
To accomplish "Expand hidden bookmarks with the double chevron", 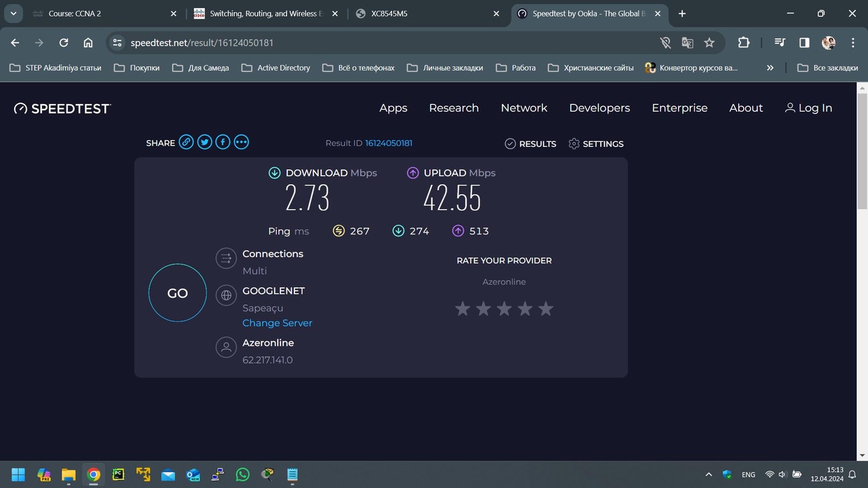I will pos(770,67).
